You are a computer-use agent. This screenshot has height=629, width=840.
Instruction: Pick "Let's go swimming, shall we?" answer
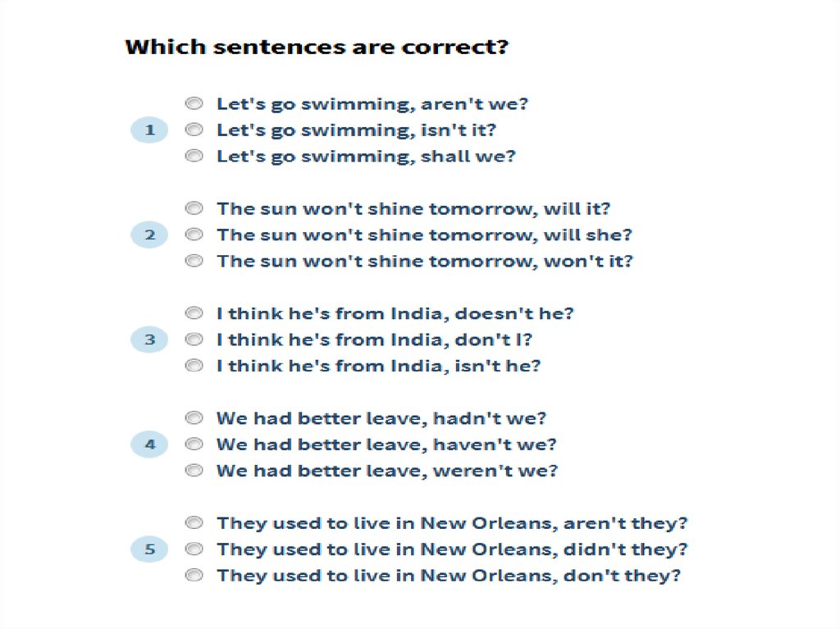(194, 156)
